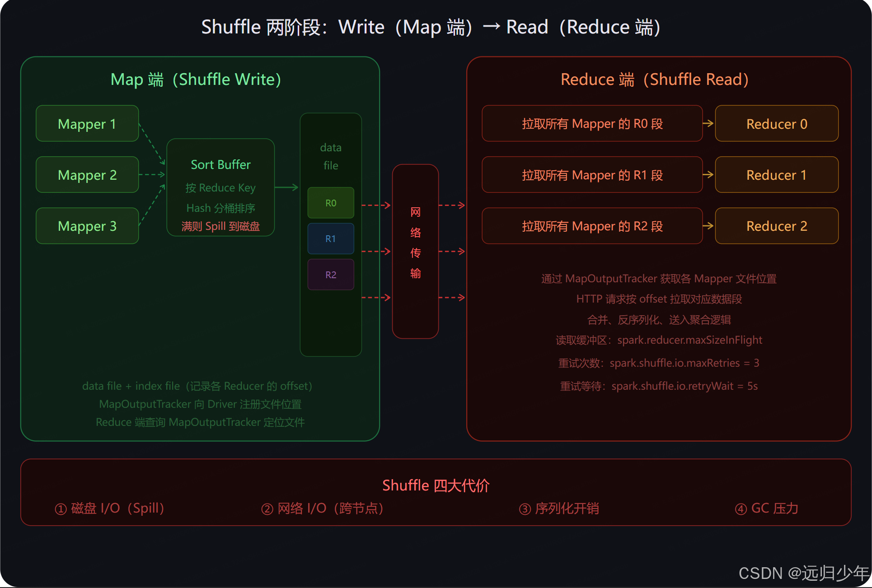The image size is (872, 588).
Task: Click the ① 磁盘 I/O (Spill) item
Action: pyautogui.click(x=109, y=509)
